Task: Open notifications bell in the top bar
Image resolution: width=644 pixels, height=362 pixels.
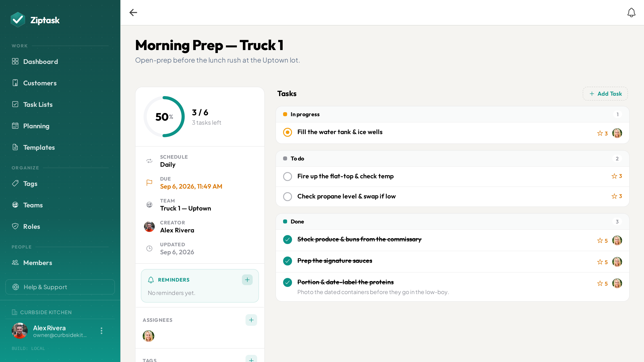Action: (631, 13)
